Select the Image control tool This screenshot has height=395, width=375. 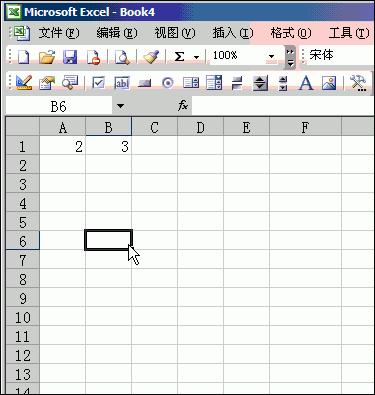(329, 83)
